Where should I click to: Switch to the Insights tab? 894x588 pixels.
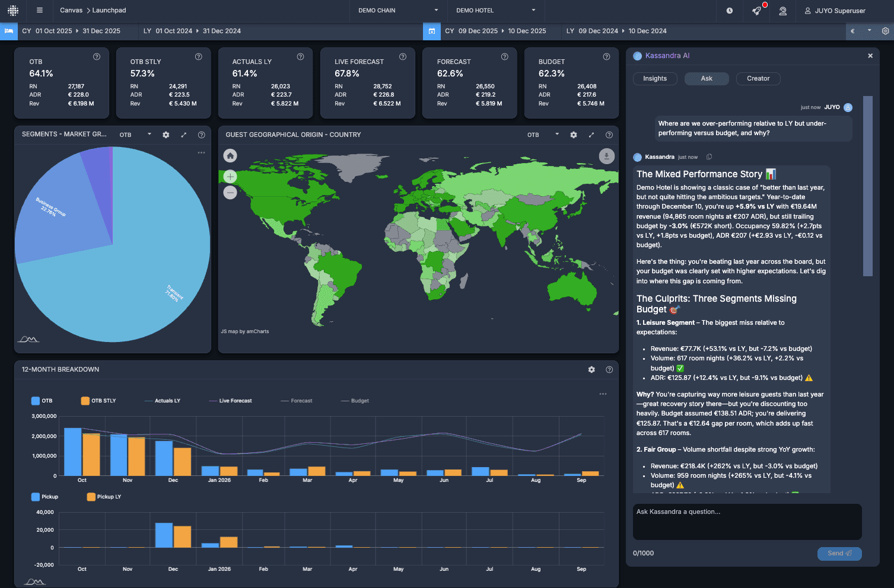(x=655, y=79)
